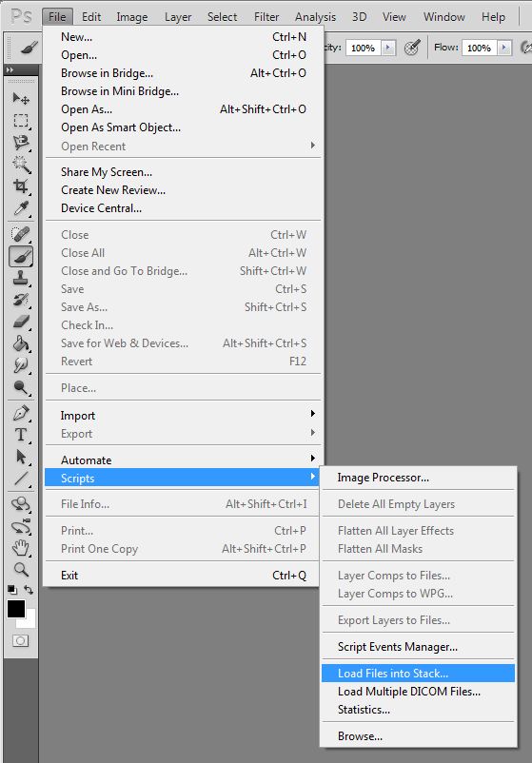Select the Crop tool

click(20, 186)
